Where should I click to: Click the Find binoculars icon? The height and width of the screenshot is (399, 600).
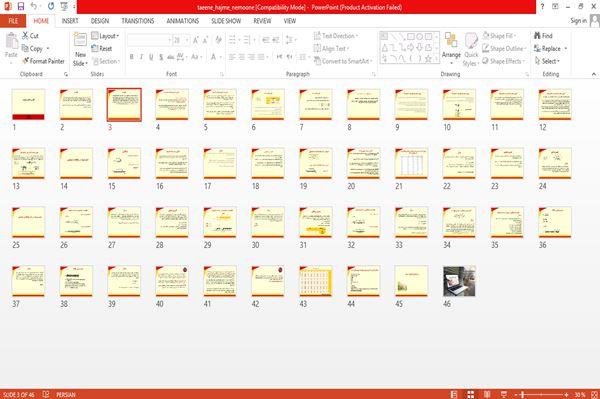tap(537, 36)
